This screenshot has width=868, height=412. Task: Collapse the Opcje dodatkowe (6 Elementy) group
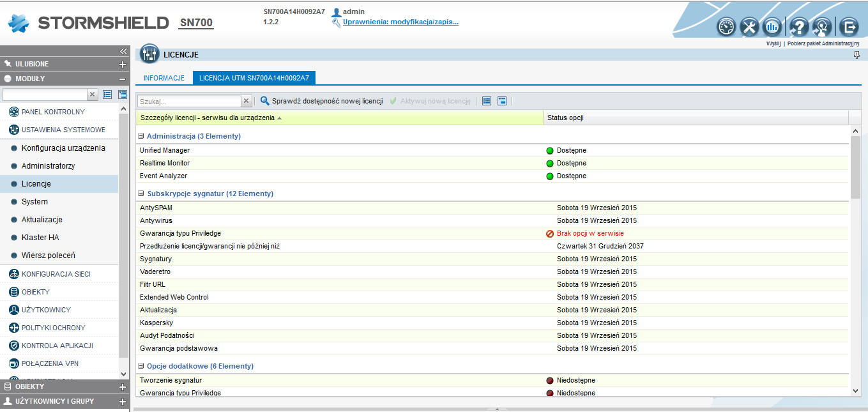click(141, 366)
